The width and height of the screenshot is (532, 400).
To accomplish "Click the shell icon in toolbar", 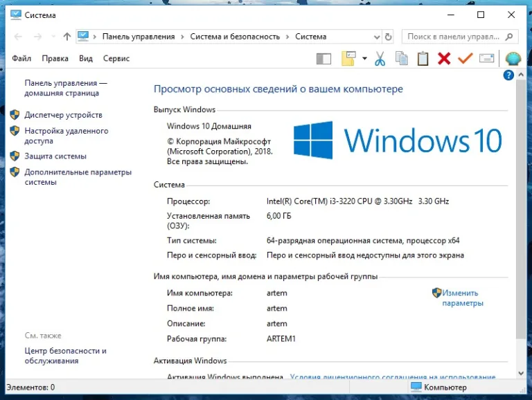I will point(513,59).
